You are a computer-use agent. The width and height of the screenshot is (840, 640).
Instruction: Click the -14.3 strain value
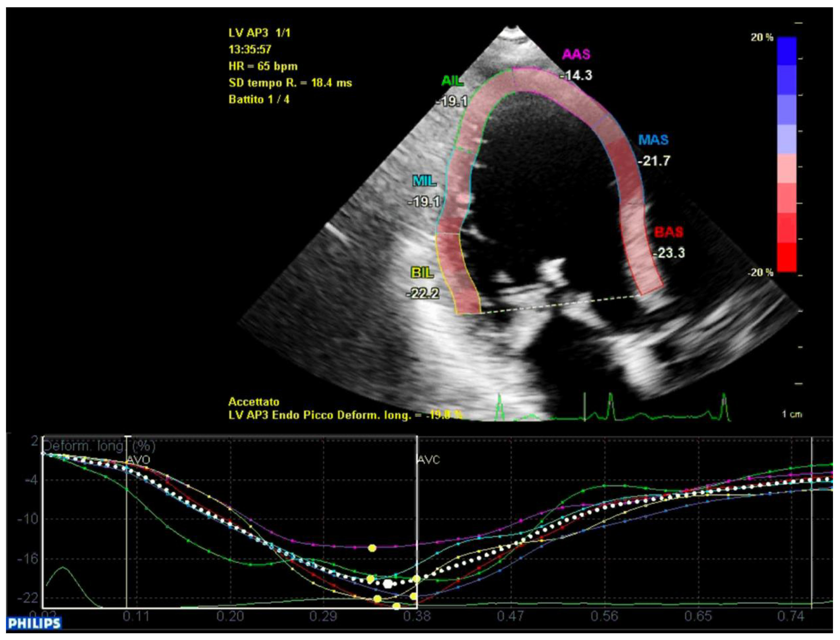click(576, 75)
